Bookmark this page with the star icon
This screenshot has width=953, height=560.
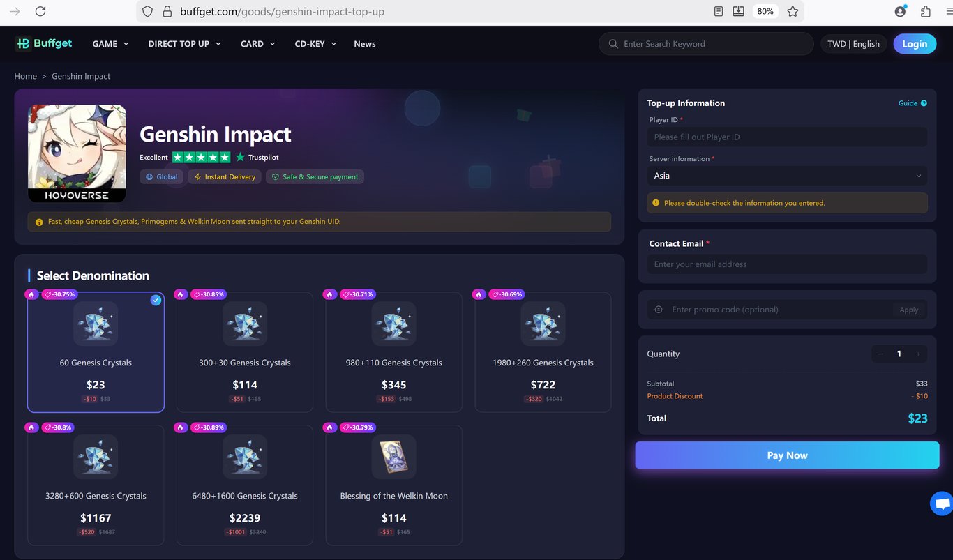pos(793,11)
